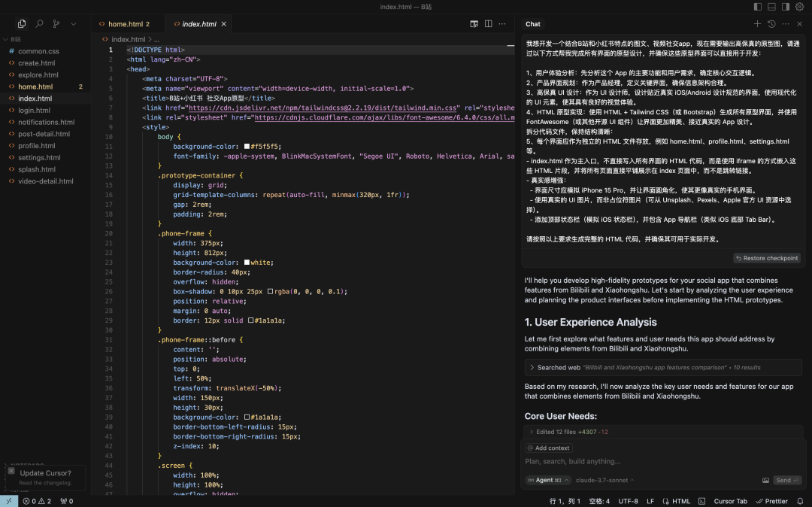This screenshot has height=507, width=812.
Task: Open profile.html in the file explorer
Action: pos(37,146)
